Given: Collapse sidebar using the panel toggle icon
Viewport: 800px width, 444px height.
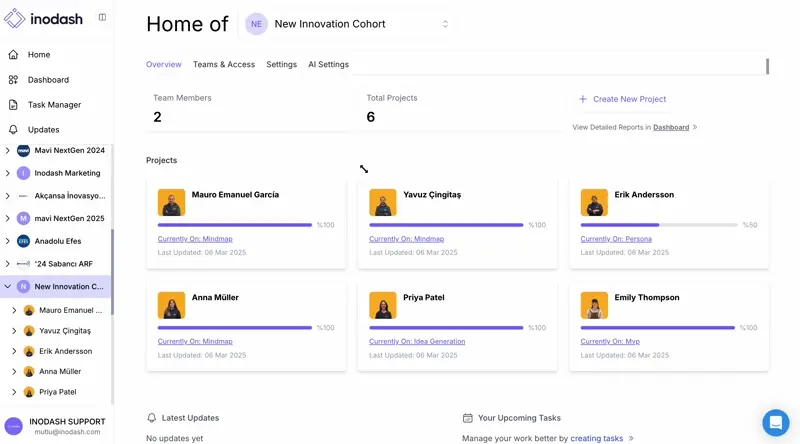Looking at the screenshot, I should click(102, 18).
